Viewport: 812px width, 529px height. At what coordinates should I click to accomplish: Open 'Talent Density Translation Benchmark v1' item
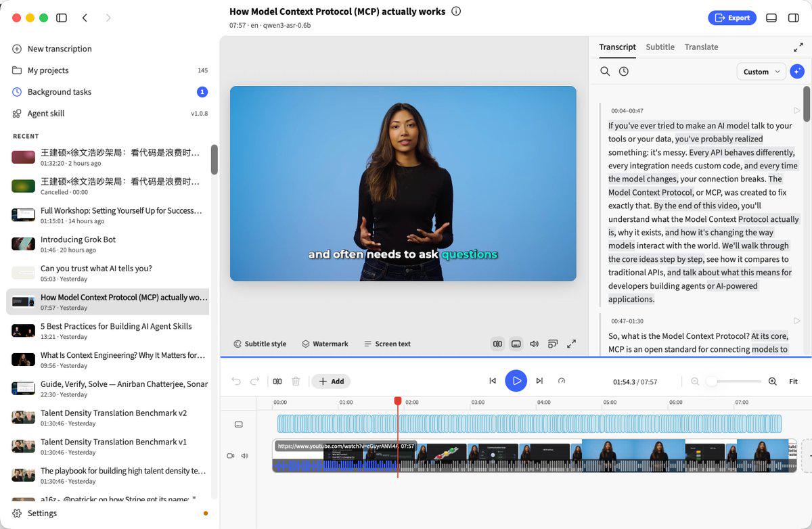(108, 446)
